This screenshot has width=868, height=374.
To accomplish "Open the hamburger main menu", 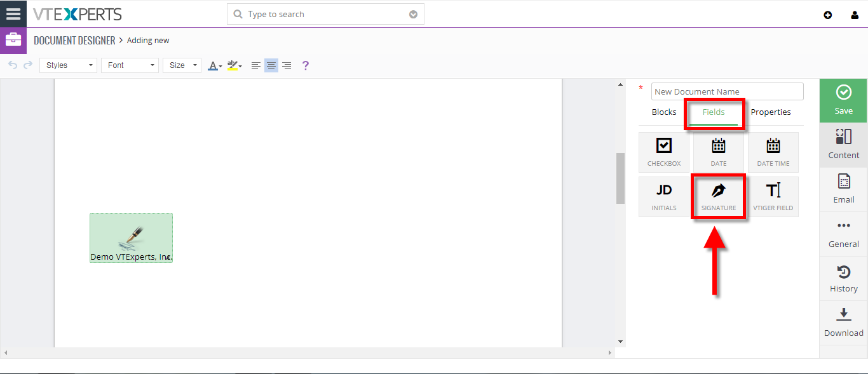I will (13, 13).
